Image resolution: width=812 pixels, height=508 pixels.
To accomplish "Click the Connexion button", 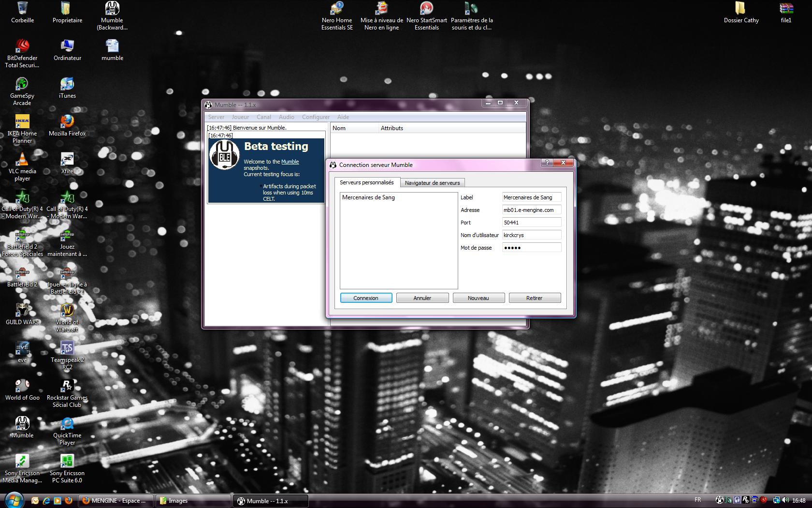I will click(366, 298).
